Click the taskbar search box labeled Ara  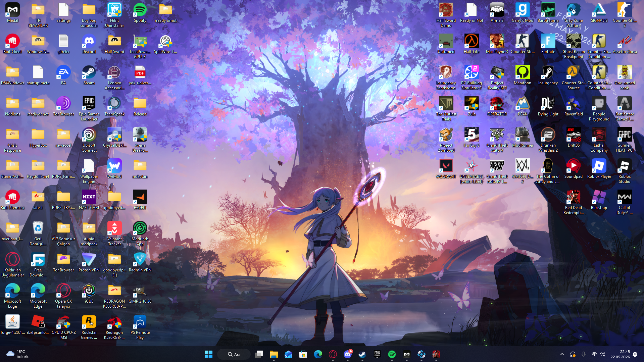point(234,354)
